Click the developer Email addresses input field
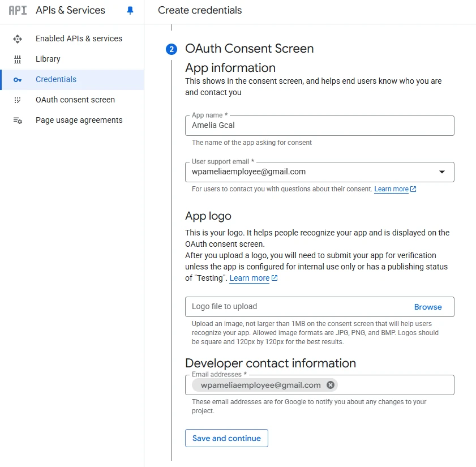 (320, 385)
